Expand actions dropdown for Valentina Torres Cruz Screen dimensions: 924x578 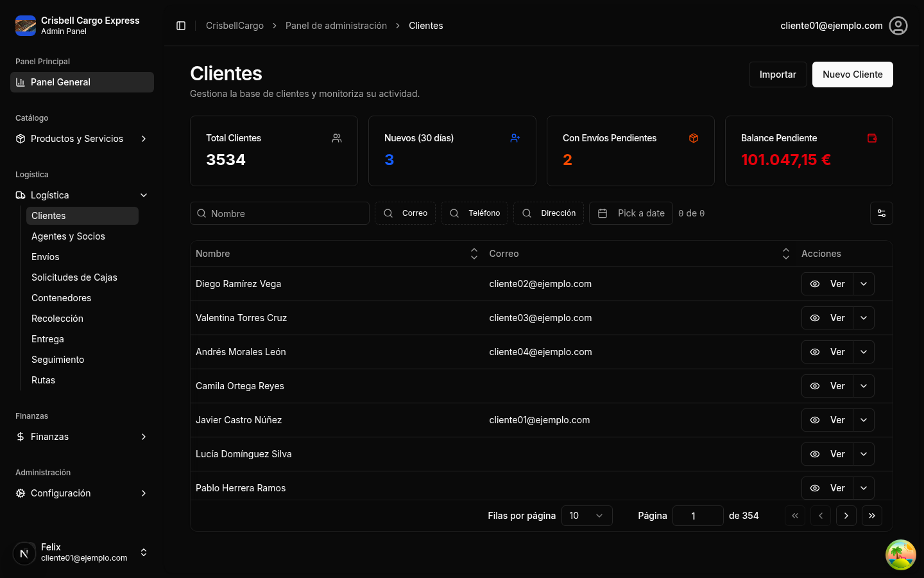click(x=863, y=317)
